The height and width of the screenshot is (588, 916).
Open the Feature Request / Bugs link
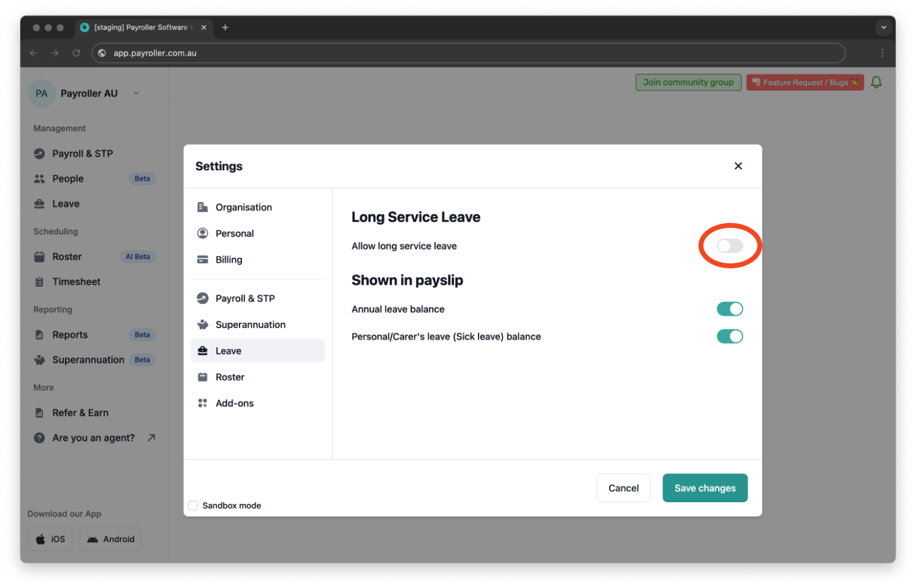[x=804, y=81]
